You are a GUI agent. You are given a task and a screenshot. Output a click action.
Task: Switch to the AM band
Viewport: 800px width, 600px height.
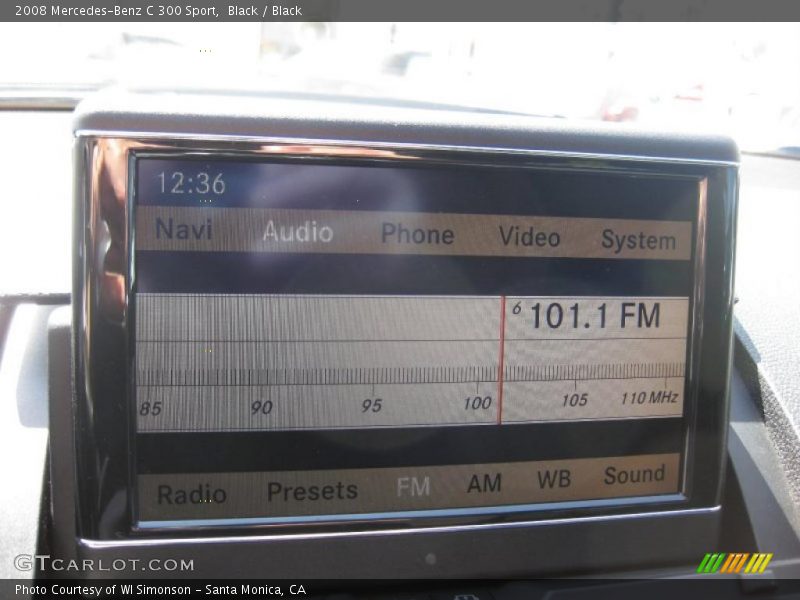(x=484, y=483)
